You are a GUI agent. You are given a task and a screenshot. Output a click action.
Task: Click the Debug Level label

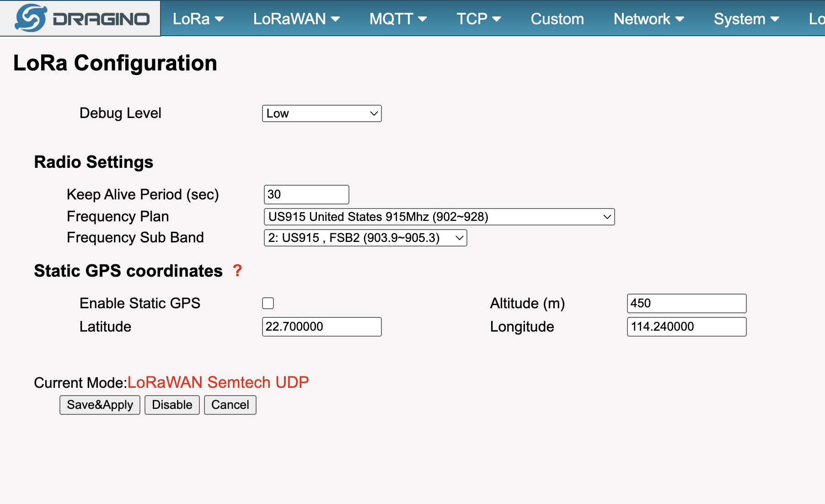(x=120, y=113)
